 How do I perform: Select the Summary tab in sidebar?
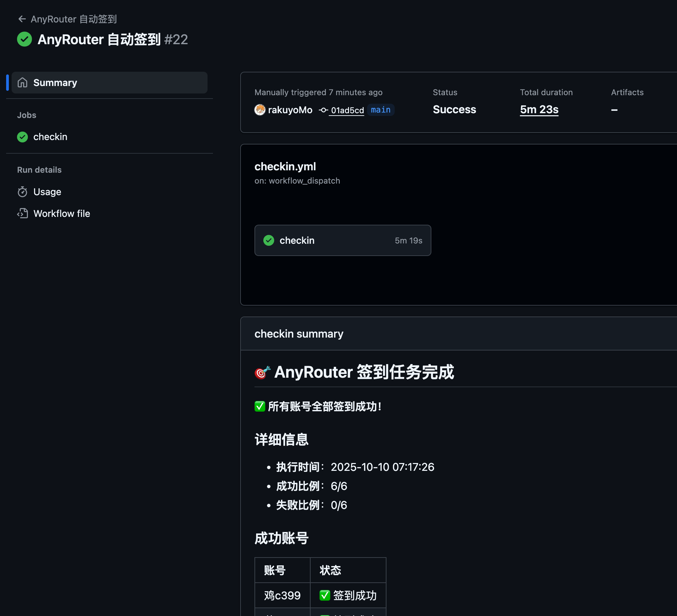(x=110, y=83)
